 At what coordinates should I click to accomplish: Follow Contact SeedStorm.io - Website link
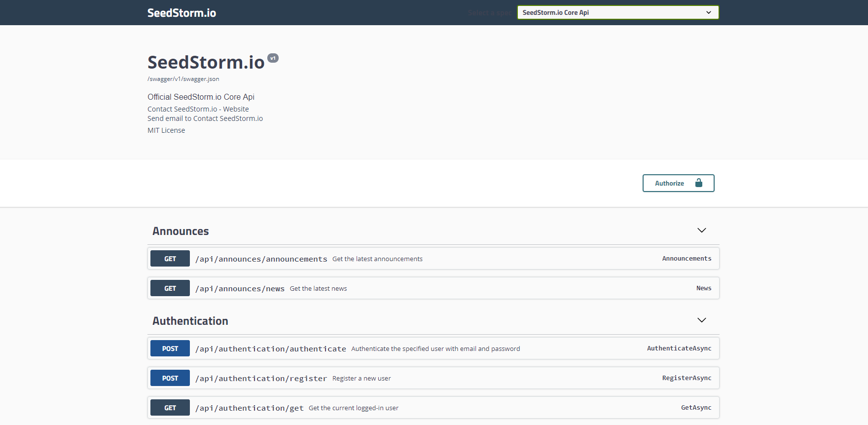tap(198, 109)
